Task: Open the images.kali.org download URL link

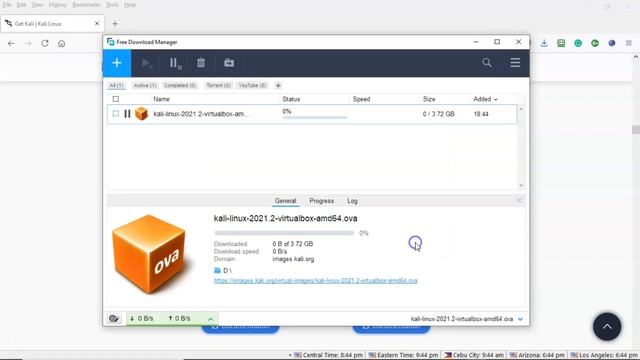Action: (x=316, y=280)
